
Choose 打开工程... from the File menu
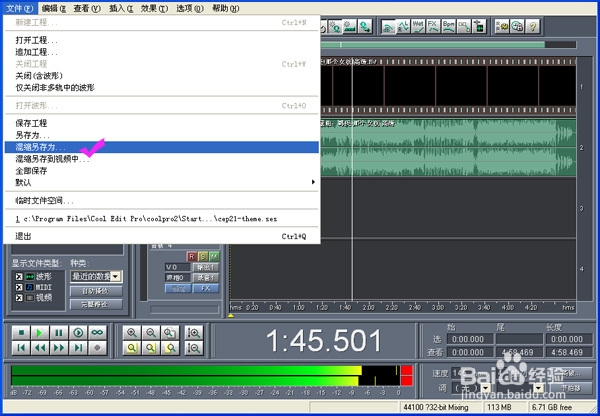pyautogui.click(x=161, y=40)
